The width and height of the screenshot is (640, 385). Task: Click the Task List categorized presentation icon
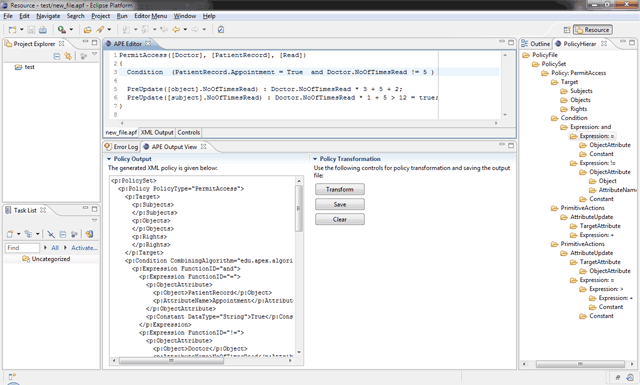28,234
